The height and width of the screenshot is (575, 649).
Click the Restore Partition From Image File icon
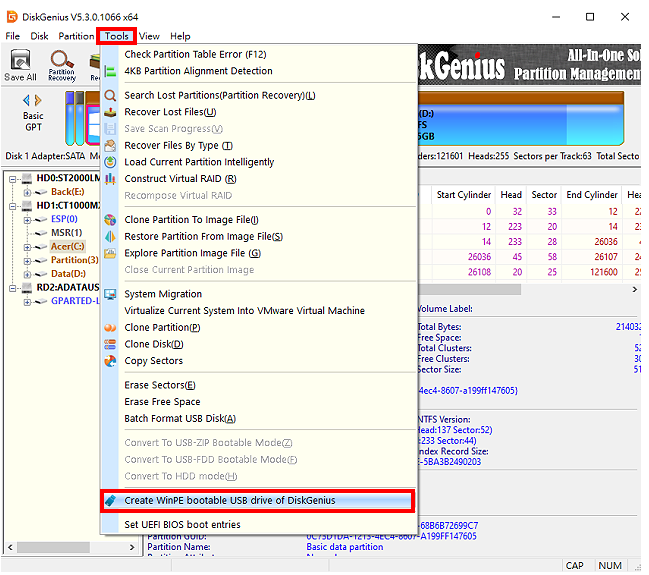110,237
